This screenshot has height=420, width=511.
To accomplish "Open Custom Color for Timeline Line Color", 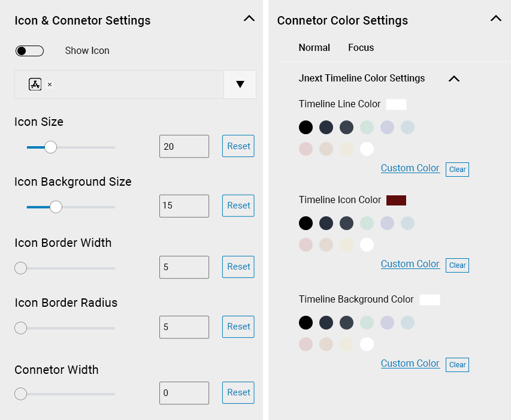I will pyautogui.click(x=410, y=168).
